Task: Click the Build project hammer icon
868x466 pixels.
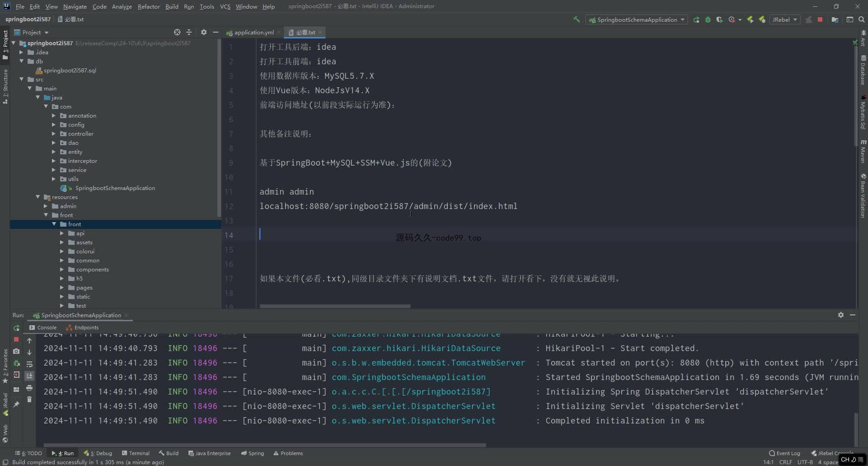Action: (576, 19)
